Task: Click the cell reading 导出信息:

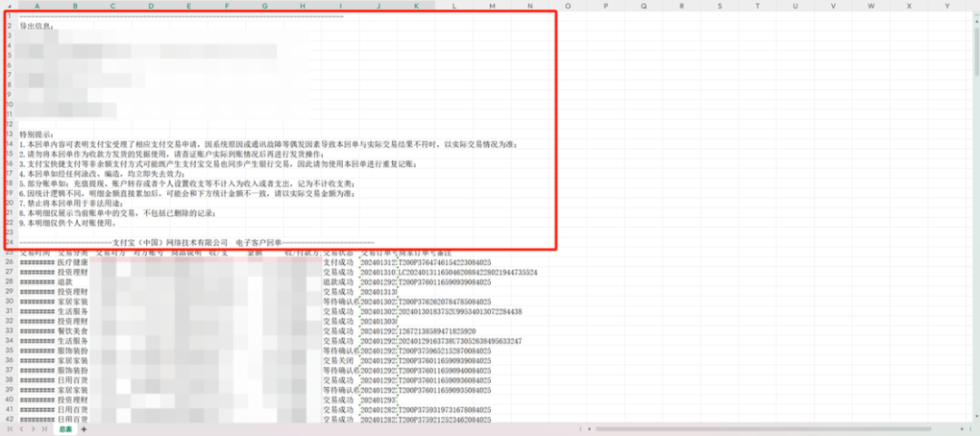Action: pos(37,26)
